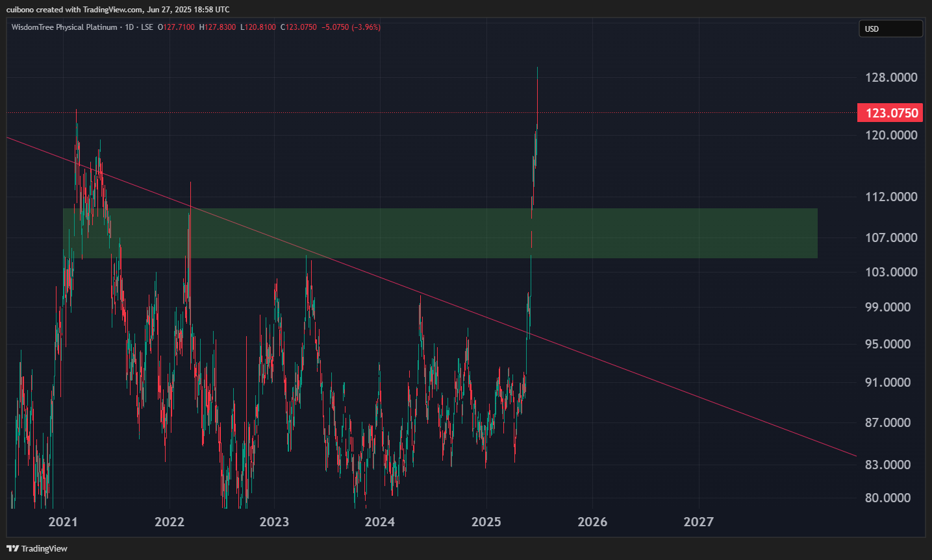This screenshot has height=560, width=932.
Task: Click the 80.0000 price axis label
Action: [888, 498]
